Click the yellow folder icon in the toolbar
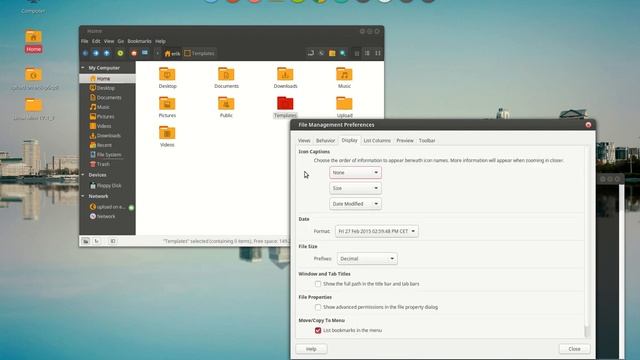640x360 pixels. coord(332,53)
